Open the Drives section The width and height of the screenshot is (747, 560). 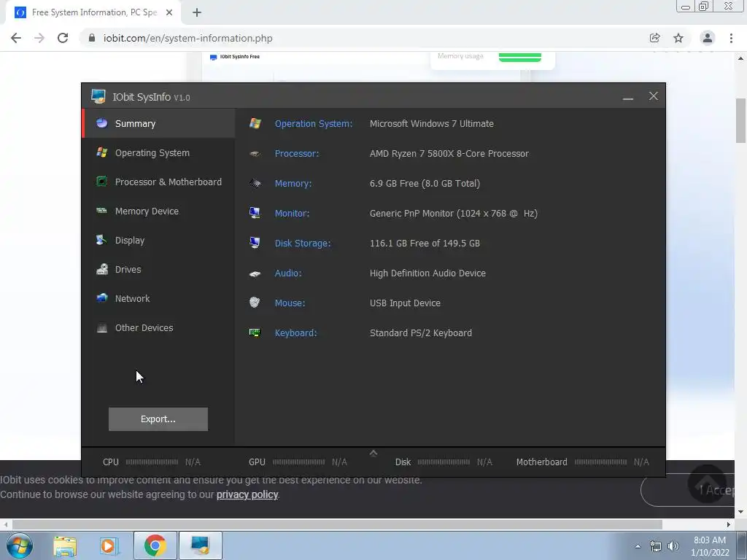coord(159,270)
